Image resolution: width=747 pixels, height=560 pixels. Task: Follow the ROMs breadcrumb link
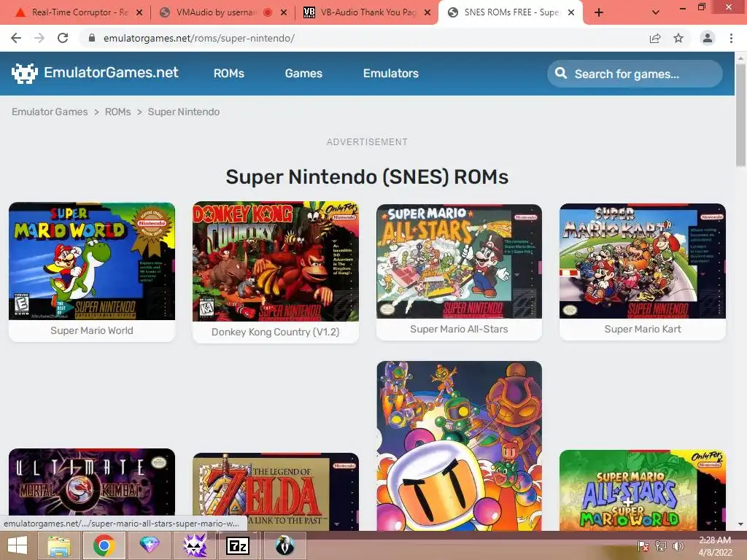pyautogui.click(x=117, y=112)
